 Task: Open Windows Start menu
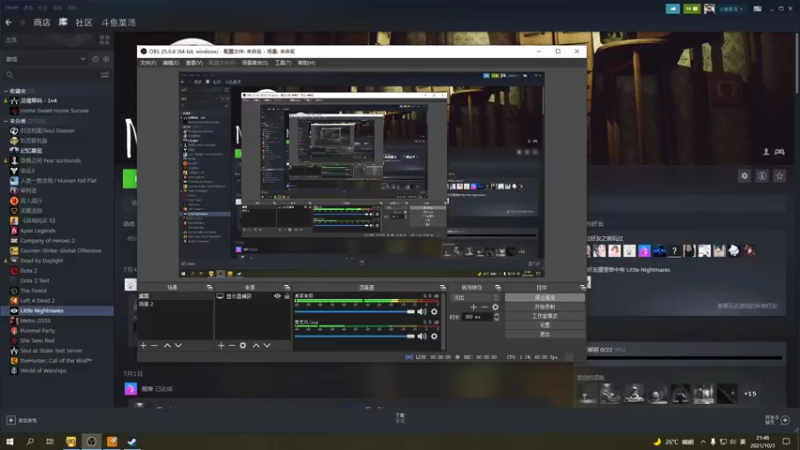tap(10, 441)
